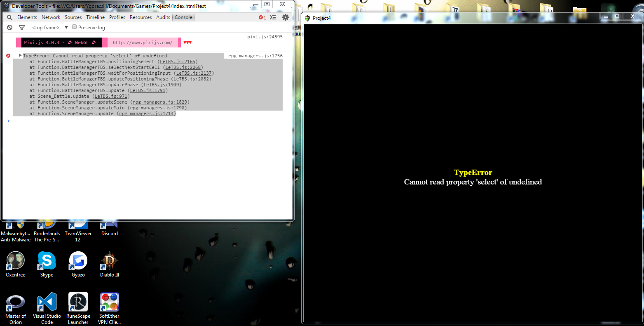The width and height of the screenshot is (644, 326).
Task: Open the Audits tab
Action: (x=163, y=17)
